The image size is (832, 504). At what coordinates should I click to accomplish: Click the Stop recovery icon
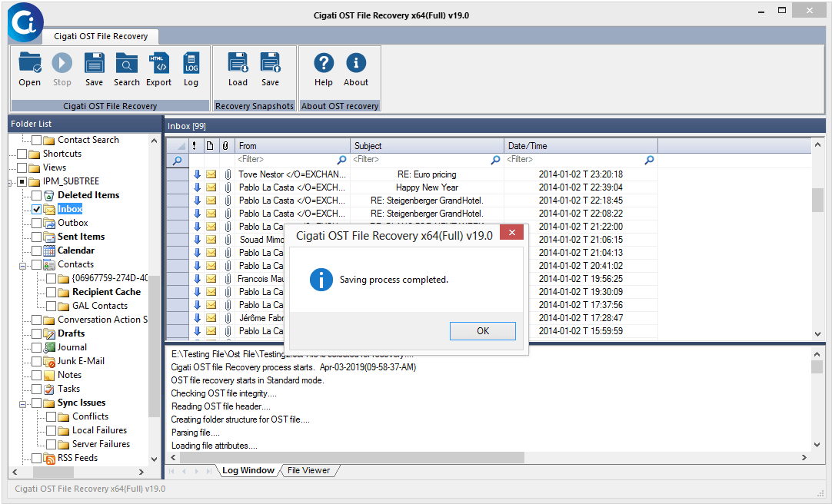pyautogui.click(x=62, y=63)
